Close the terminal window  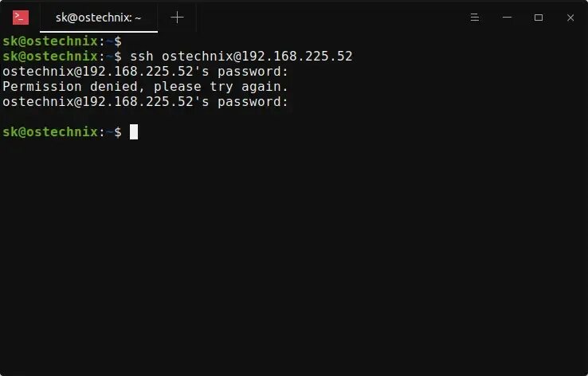570,18
